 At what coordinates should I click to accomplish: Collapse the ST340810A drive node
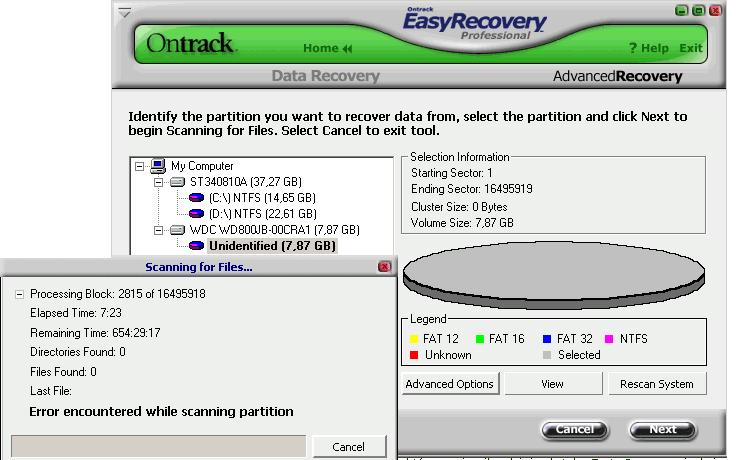click(x=158, y=182)
